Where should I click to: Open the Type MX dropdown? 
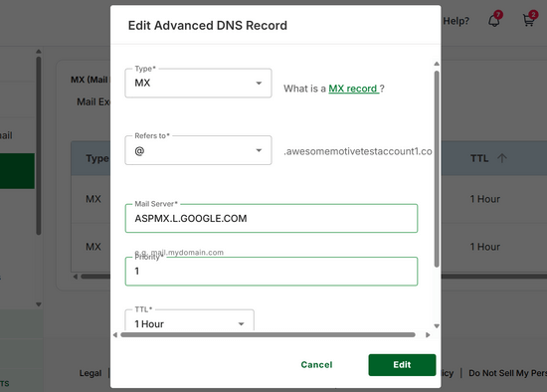198,84
